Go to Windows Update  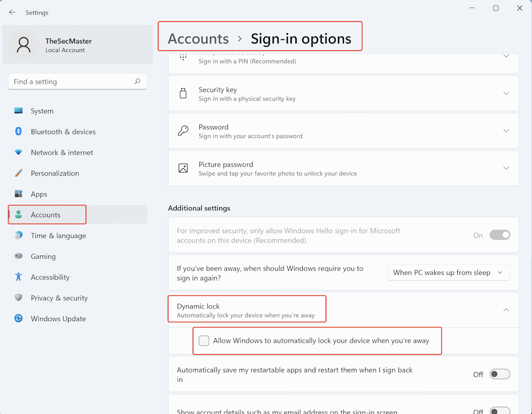pos(78,318)
